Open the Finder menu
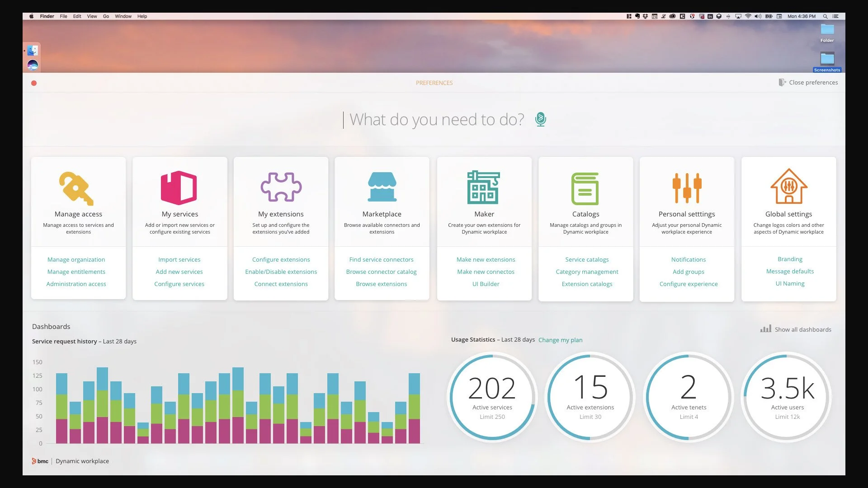 [x=47, y=16]
